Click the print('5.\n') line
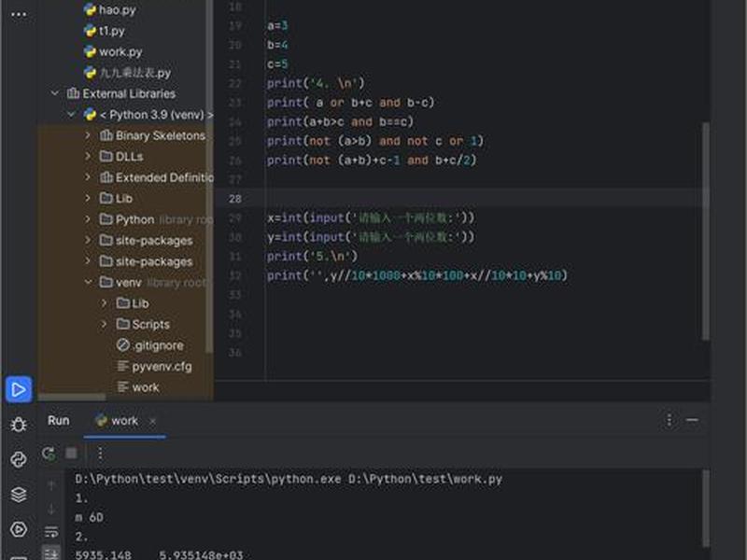The height and width of the screenshot is (560, 747). pos(312,256)
